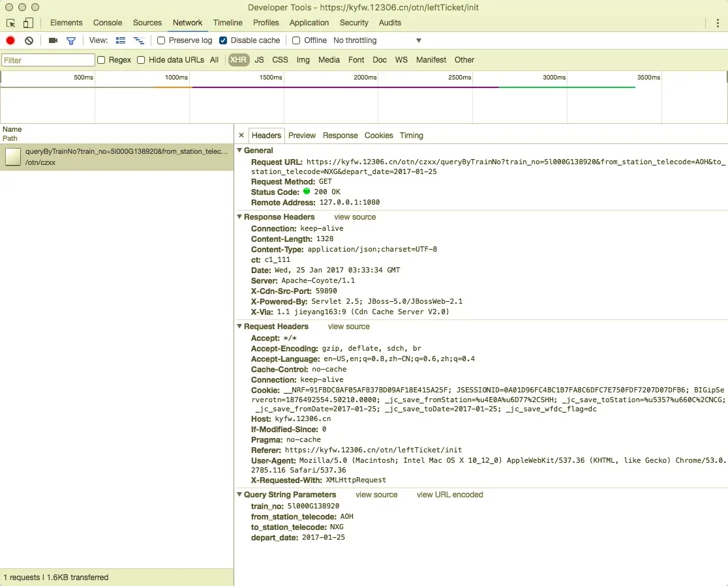Select the All filter type
The image size is (728, 586).
coord(214,60)
